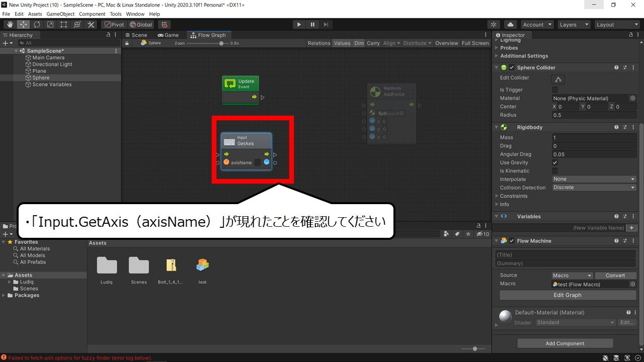
Task: Toggle Is Trigger checkbox
Action: (555, 90)
